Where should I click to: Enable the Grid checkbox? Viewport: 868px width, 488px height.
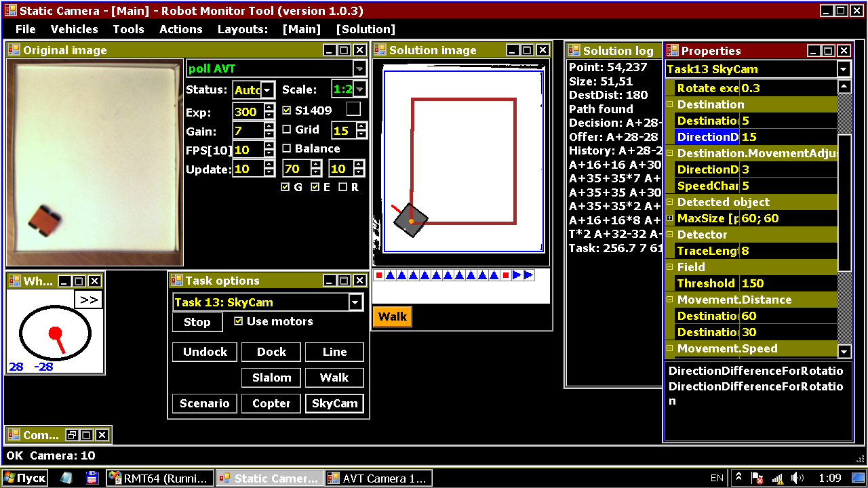pos(287,129)
